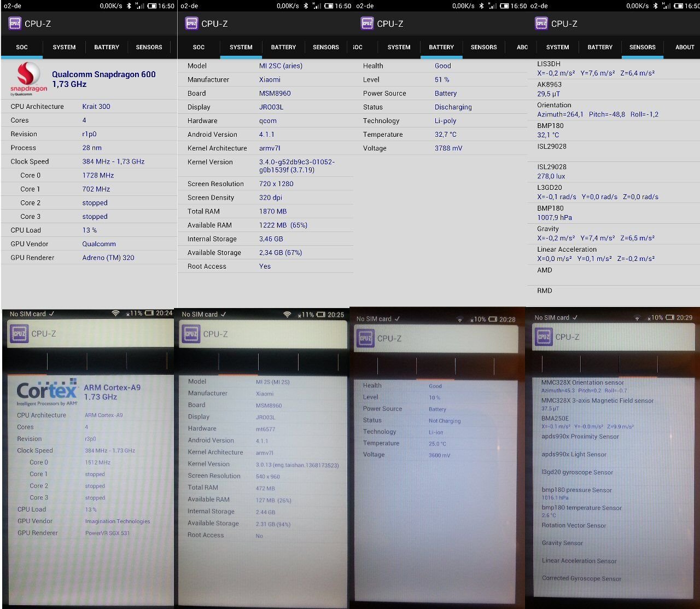Click the 'Qualcomm Snapdragon 600 1,73 GHz' heading
Viewport: 700px width, 609px height.
coord(104,79)
